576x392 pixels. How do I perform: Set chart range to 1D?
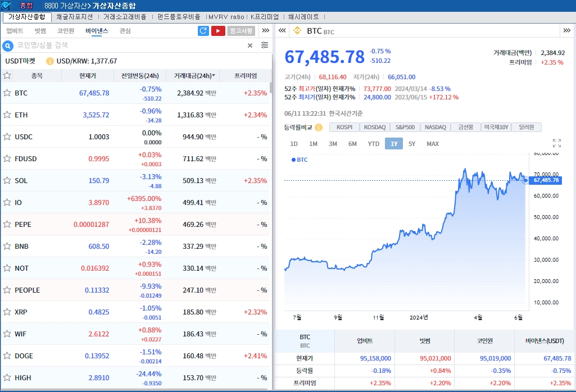294,144
